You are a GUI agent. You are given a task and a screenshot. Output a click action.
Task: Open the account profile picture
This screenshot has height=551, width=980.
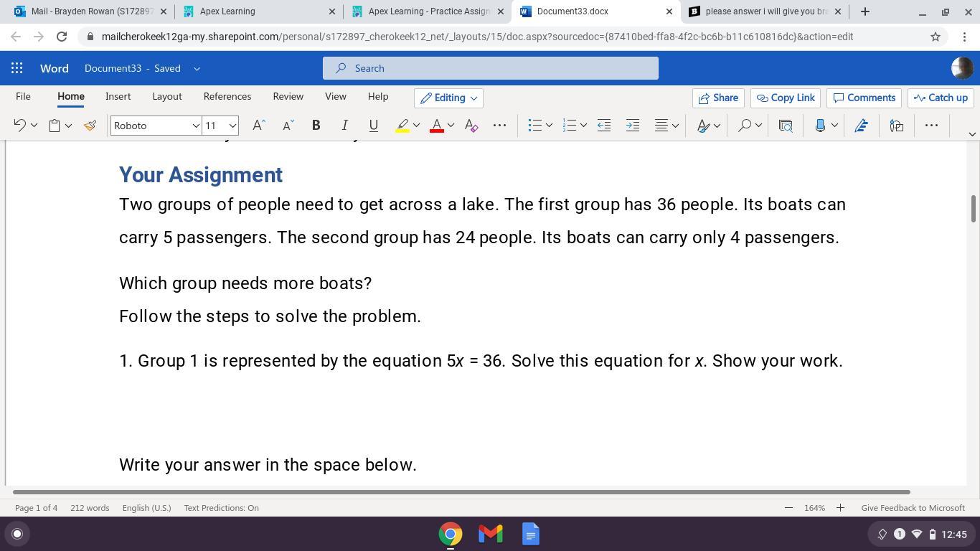tap(962, 68)
